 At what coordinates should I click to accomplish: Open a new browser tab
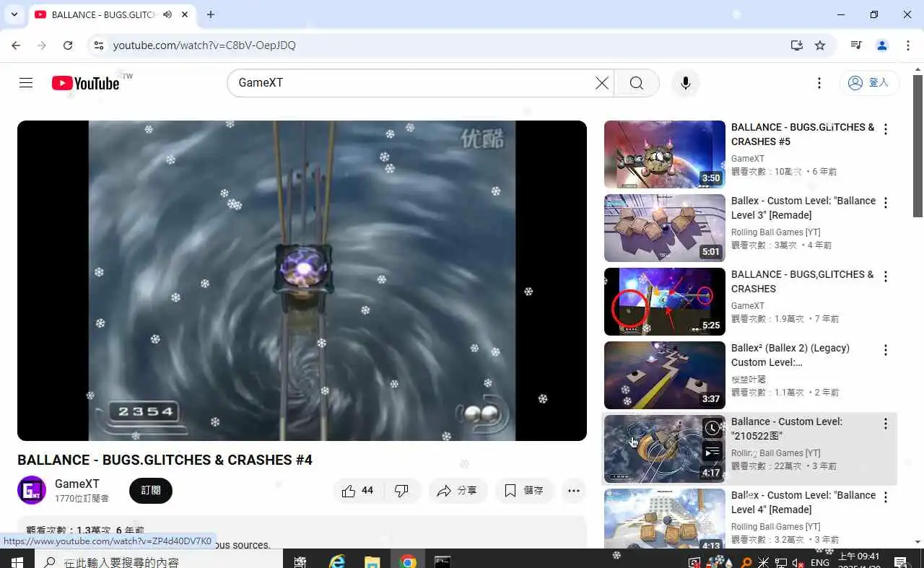click(x=210, y=14)
